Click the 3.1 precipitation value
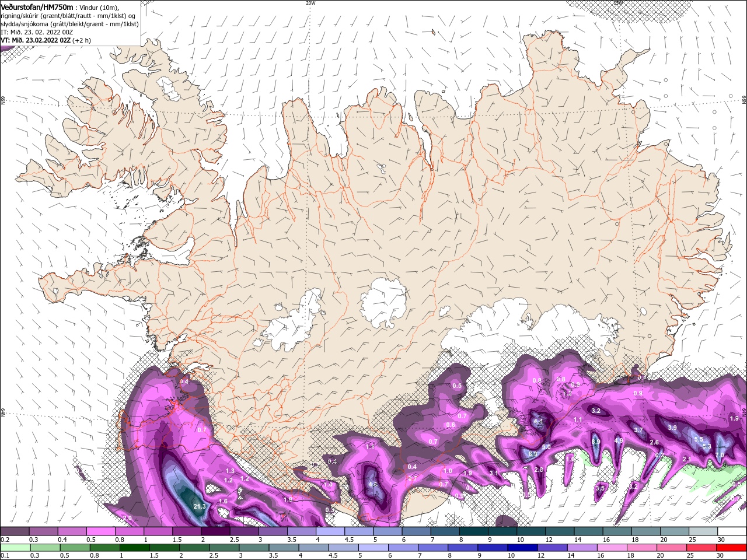Viewport: 747px width, 560px height. point(493,473)
